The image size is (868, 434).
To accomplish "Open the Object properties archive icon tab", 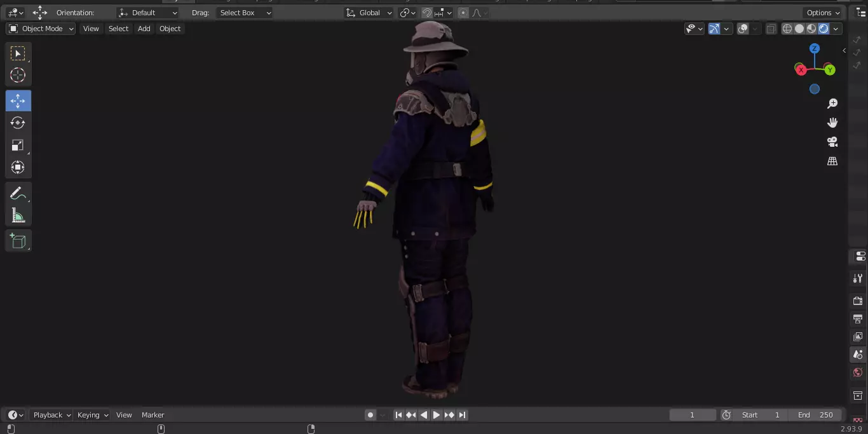I will pos(858,395).
